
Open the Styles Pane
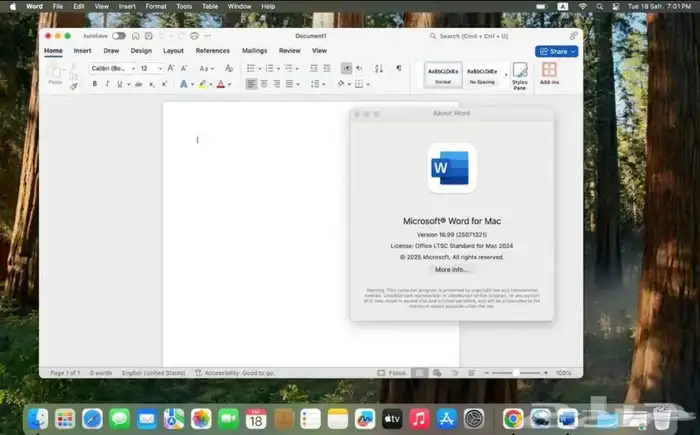520,76
